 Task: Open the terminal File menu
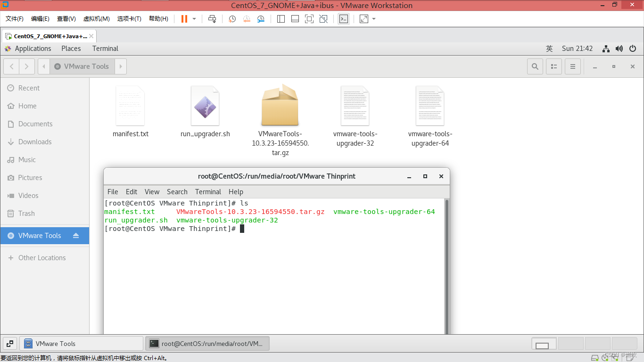[113, 192]
